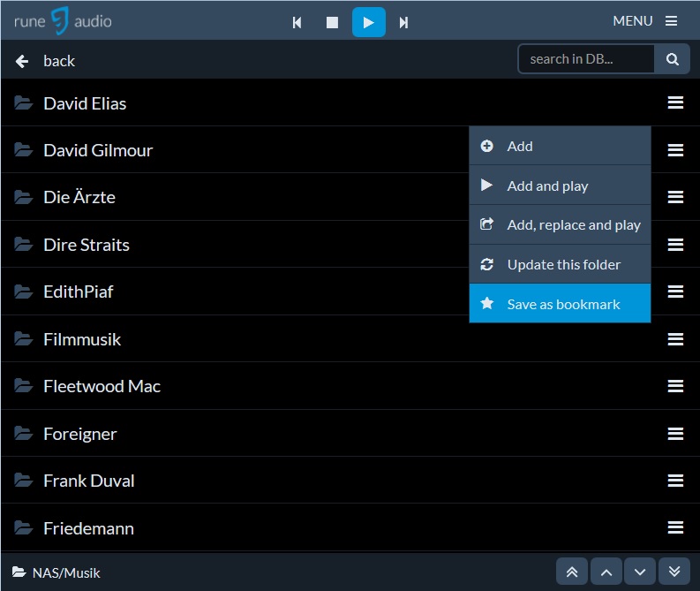Image resolution: width=700 pixels, height=591 pixels.
Task: Choose Add from context menu
Action: (560, 146)
